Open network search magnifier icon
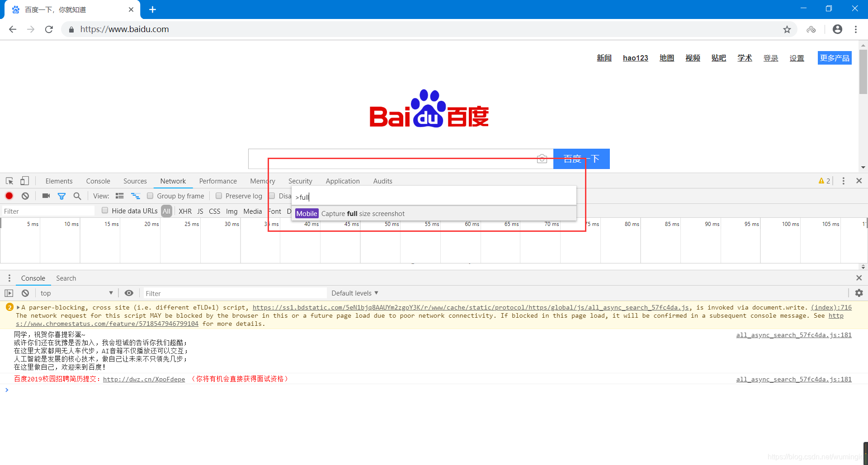The image size is (868, 465). pos(77,196)
